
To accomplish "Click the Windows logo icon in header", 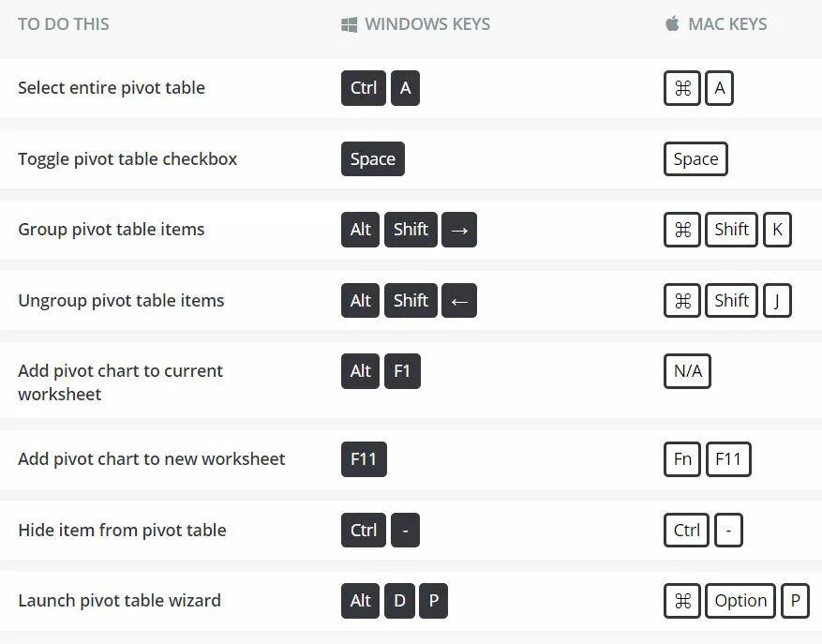I will click(x=350, y=24).
